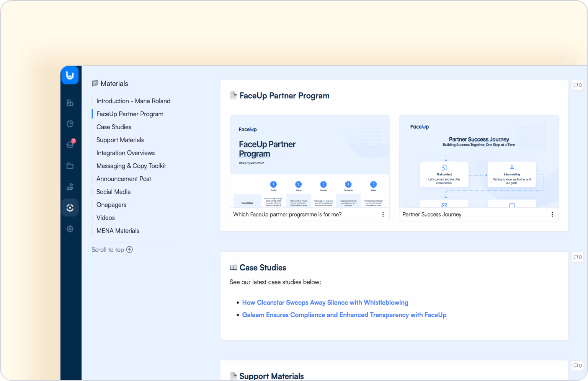The width and height of the screenshot is (588, 381).
Task: Open the Galeam compliance case study link
Action: pos(344,315)
